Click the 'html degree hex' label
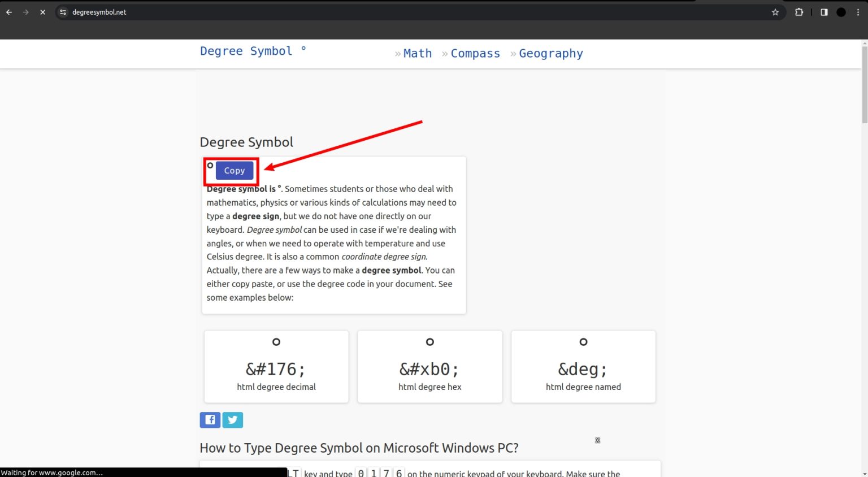Image resolution: width=868 pixels, height=477 pixels. pos(430,387)
